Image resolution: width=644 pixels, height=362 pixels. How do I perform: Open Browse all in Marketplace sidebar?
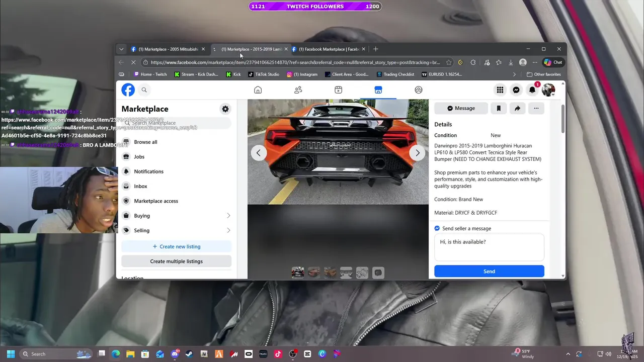[176, 142]
